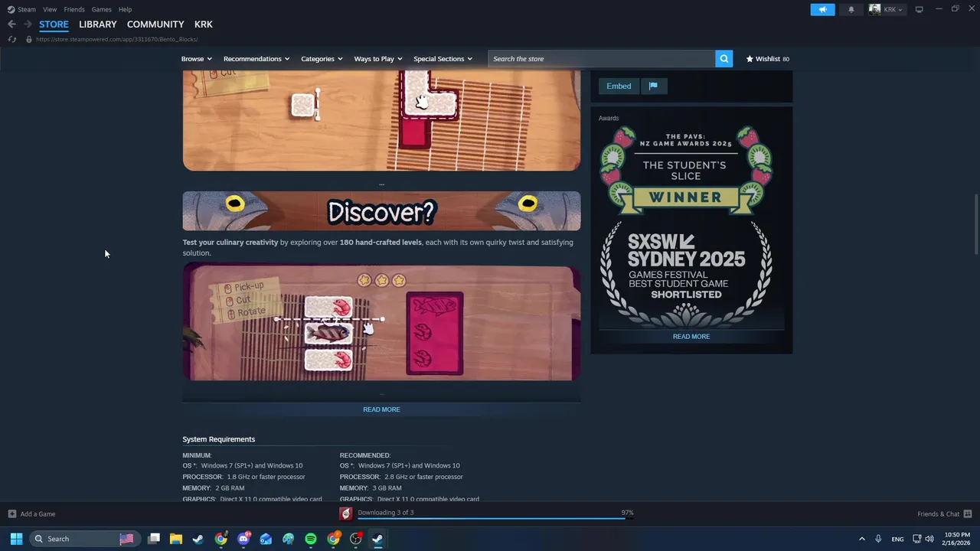980x551 pixels.
Task: Open the Wishlist 80 link
Action: (x=768, y=59)
